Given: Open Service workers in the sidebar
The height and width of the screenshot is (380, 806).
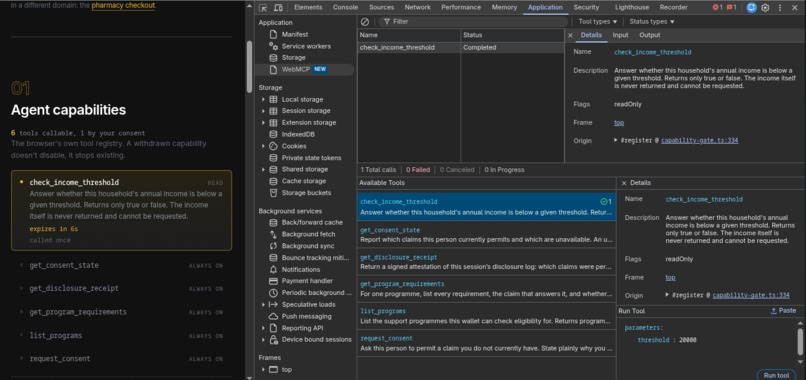Looking at the screenshot, I should 306,46.
